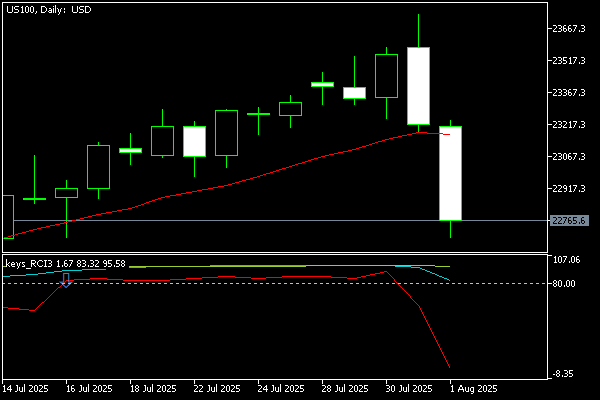The image size is (600, 400).
Task: Click the 16 Jul 2025 date label
Action: pyautogui.click(x=89, y=389)
